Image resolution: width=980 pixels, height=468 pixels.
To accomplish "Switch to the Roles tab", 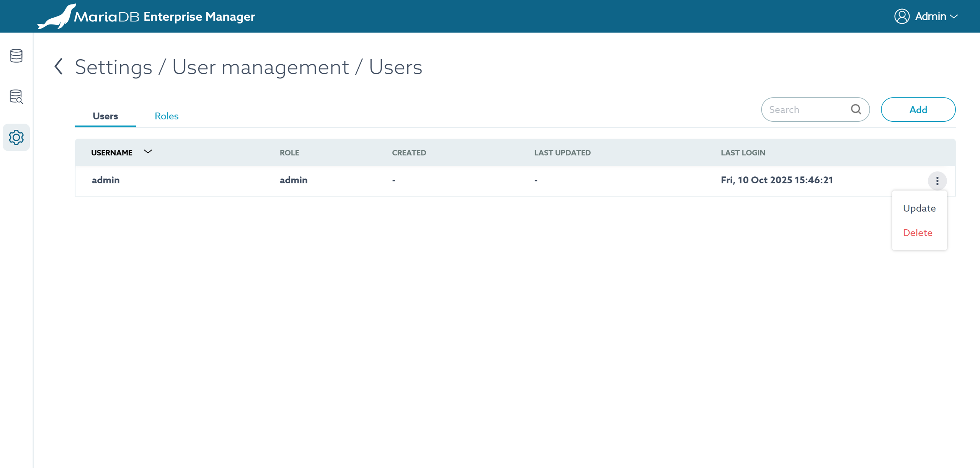I will click(x=167, y=116).
